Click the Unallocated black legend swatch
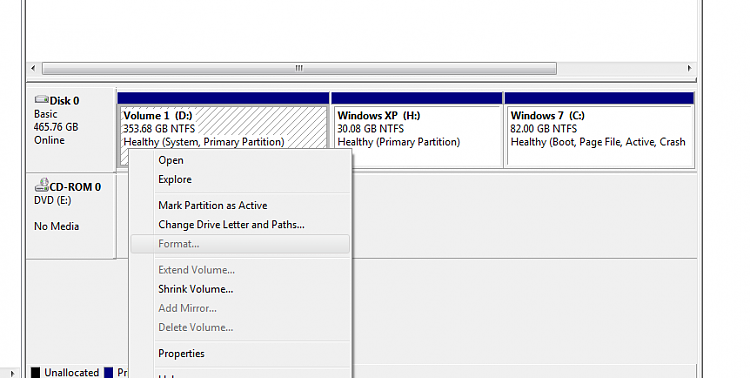The image size is (750, 378). 35,372
